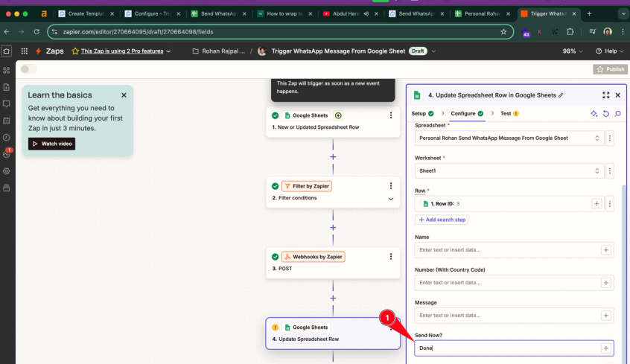Viewport: 630px width, 364px height.
Task: Open the Draft status dropdown arrow
Action: pyautogui.click(x=433, y=51)
